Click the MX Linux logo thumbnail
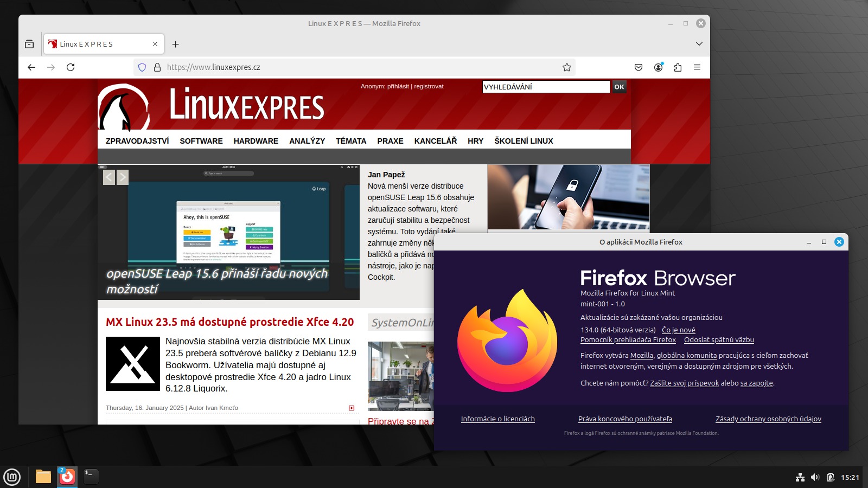 click(x=133, y=364)
